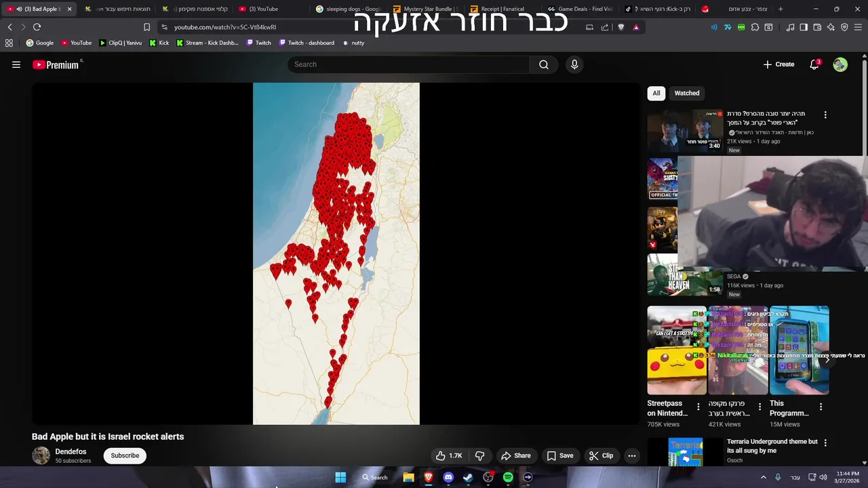
Task: Open the Windows Start menu
Action: coord(340,477)
